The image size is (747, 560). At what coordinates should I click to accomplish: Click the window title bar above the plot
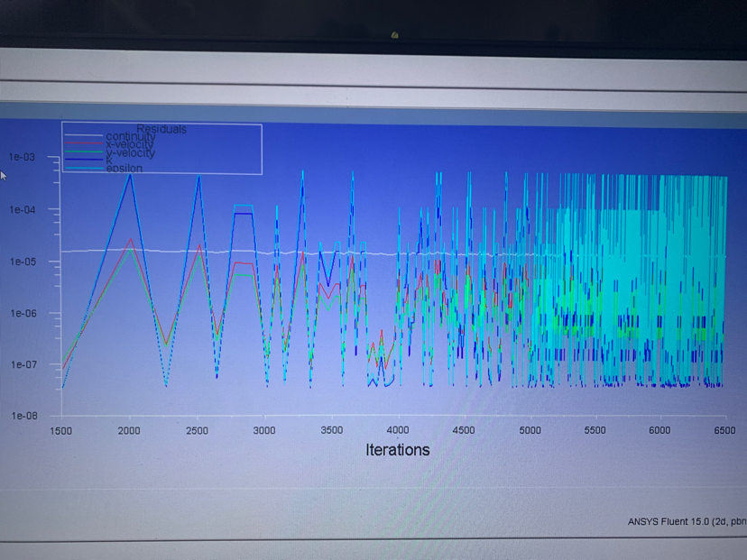click(x=373, y=66)
